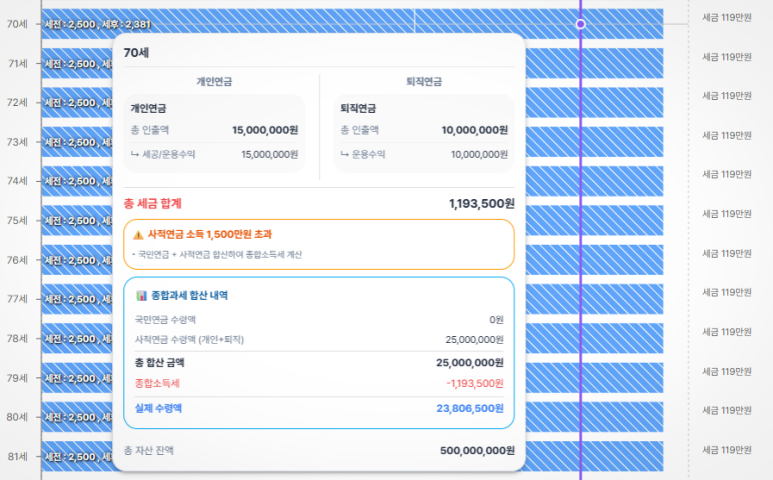
Task: Click the warning triangle icon in orange box
Action: pos(138,234)
